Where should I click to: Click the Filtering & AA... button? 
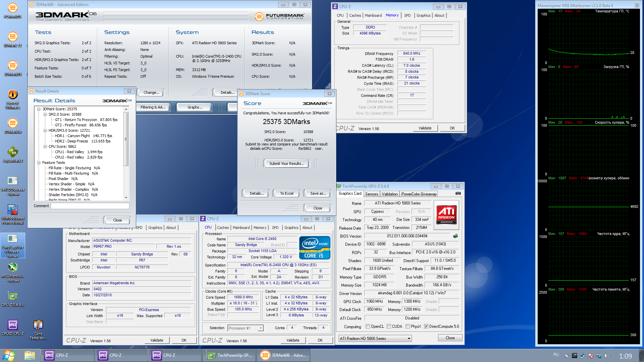153,107
